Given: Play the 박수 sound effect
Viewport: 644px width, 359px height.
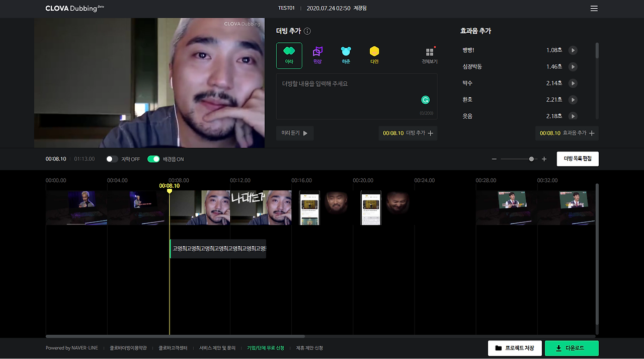Looking at the screenshot, I should (573, 84).
